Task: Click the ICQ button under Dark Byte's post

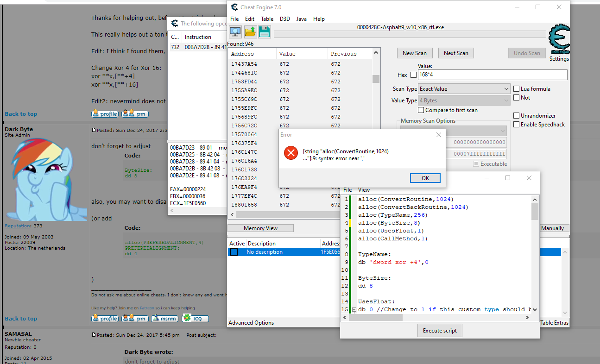Action: 195,318
